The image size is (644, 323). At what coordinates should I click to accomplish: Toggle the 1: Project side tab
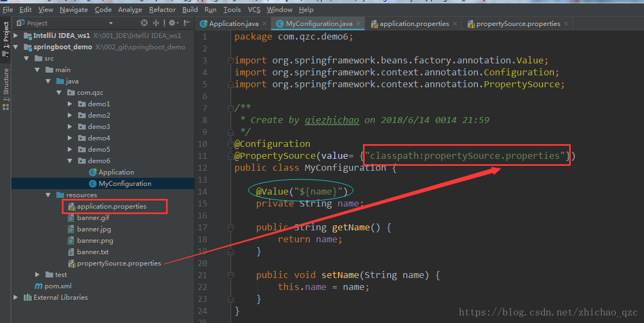pyautogui.click(x=6, y=39)
